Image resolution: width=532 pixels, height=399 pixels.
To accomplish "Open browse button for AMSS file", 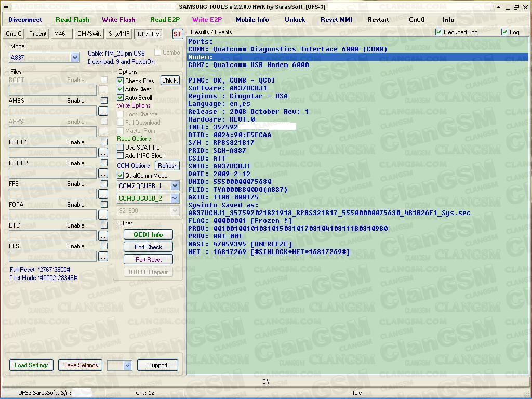I will (103, 111).
